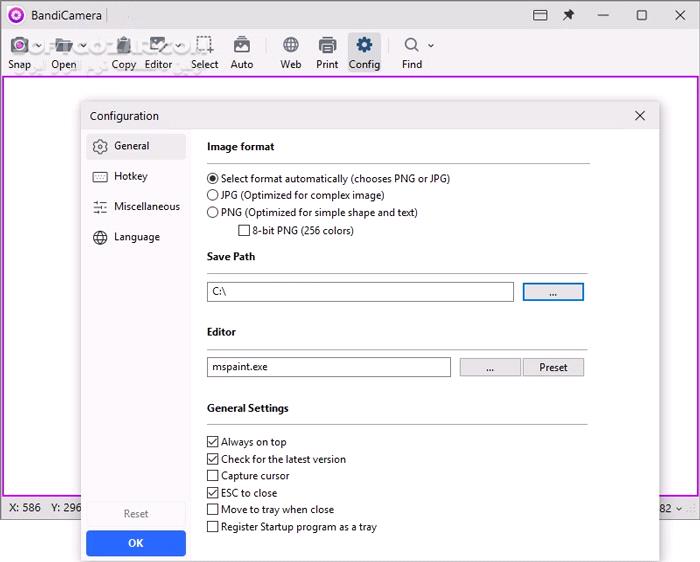Activate the Select region tool
700x562 pixels.
click(x=204, y=46)
